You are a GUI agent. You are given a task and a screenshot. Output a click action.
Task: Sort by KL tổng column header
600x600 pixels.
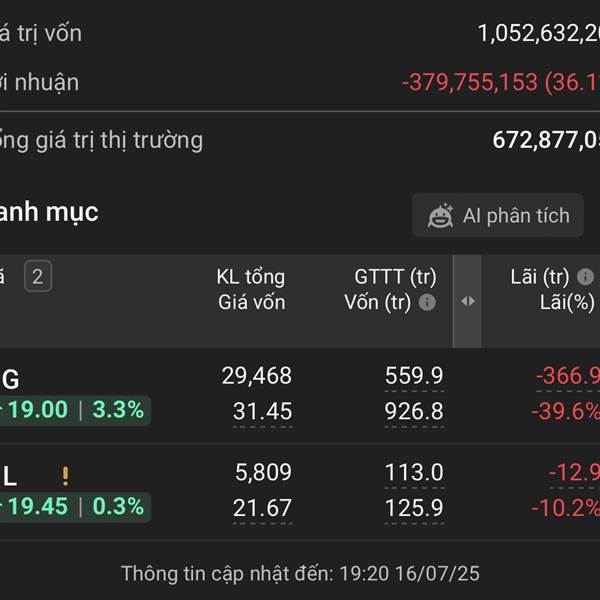(x=251, y=277)
